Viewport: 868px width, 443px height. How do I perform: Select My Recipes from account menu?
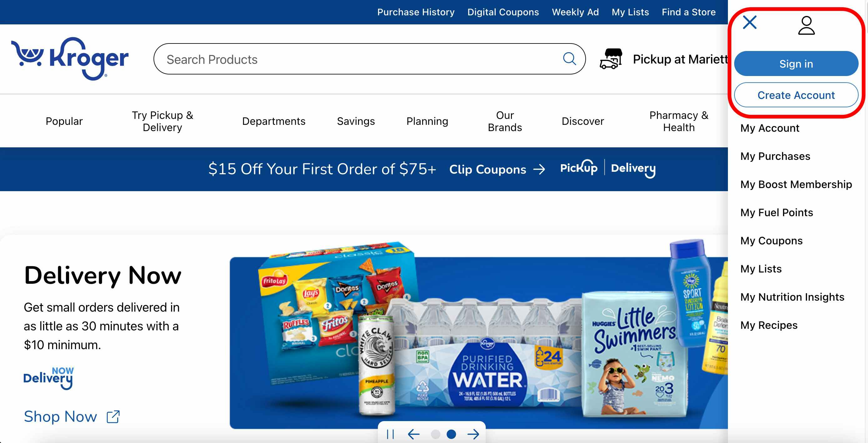pos(769,325)
